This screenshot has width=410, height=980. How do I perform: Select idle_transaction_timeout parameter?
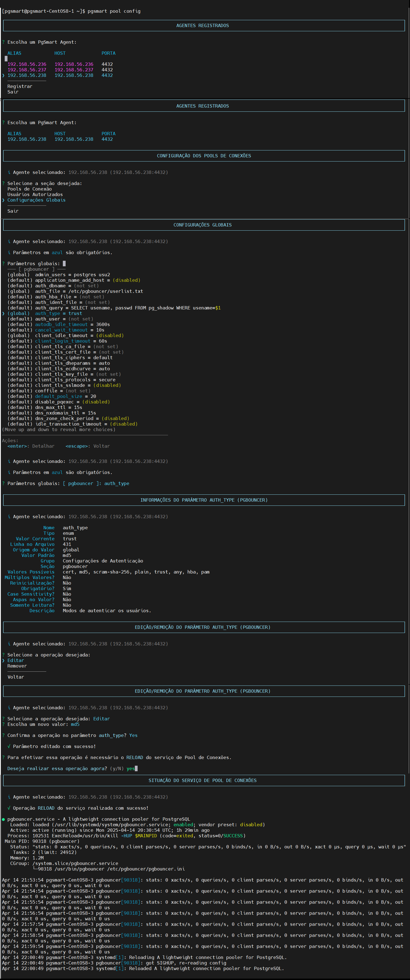(73, 424)
